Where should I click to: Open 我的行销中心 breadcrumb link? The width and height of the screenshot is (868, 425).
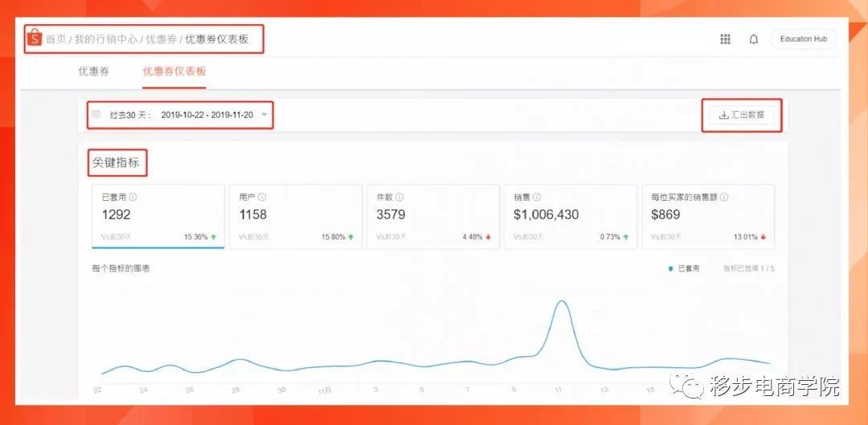(x=106, y=39)
